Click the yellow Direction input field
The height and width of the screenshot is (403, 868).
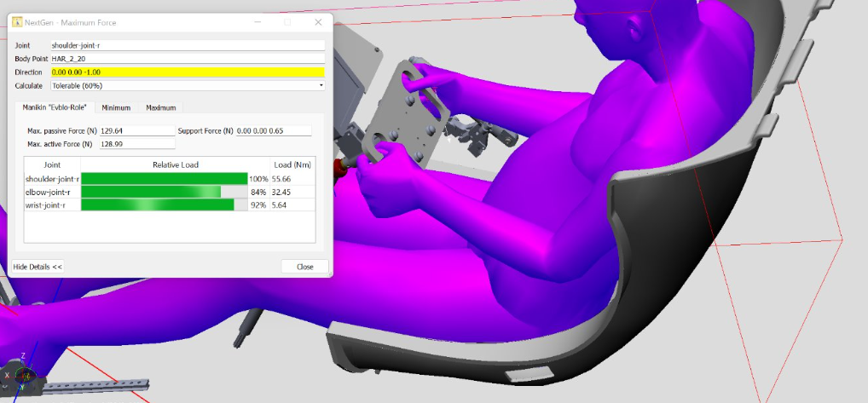188,72
